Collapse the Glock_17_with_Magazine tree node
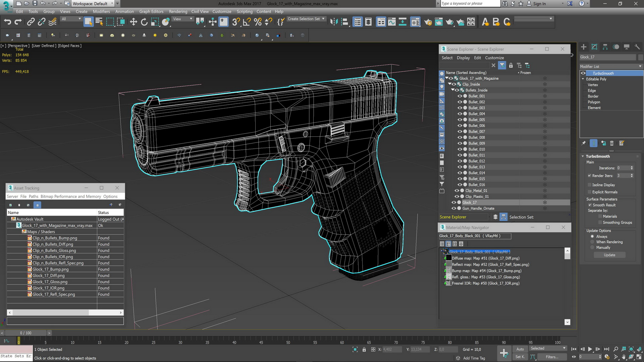 coord(447,78)
